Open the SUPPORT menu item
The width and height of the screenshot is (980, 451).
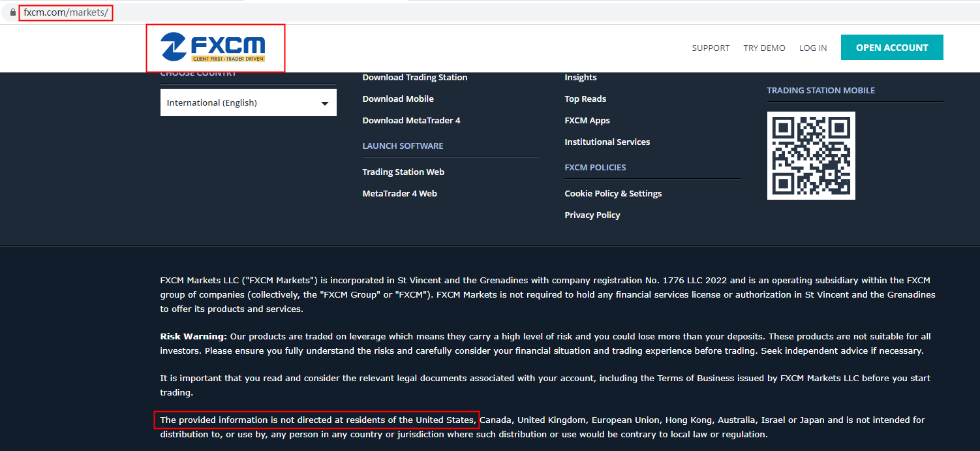click(711, 48)
